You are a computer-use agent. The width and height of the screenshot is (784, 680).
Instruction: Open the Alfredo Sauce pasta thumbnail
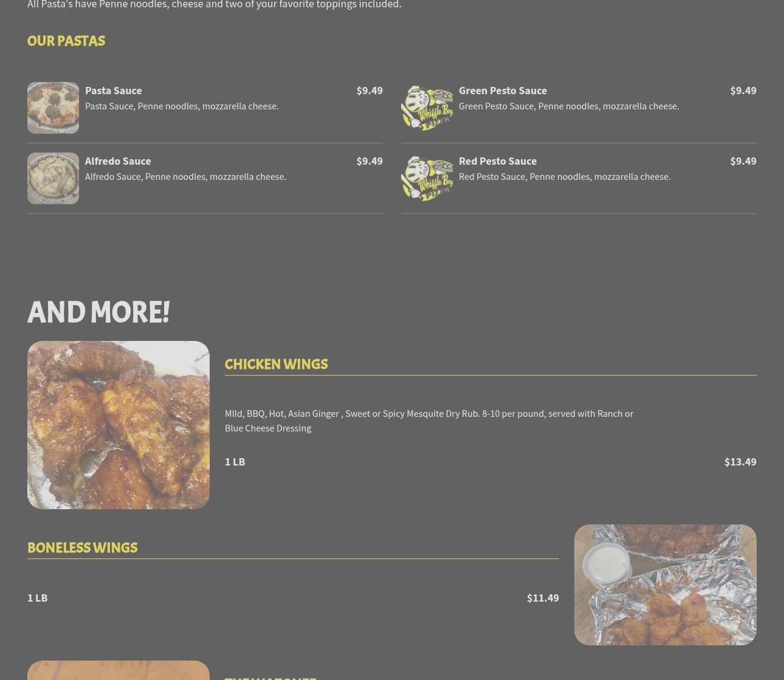[53, 178]
